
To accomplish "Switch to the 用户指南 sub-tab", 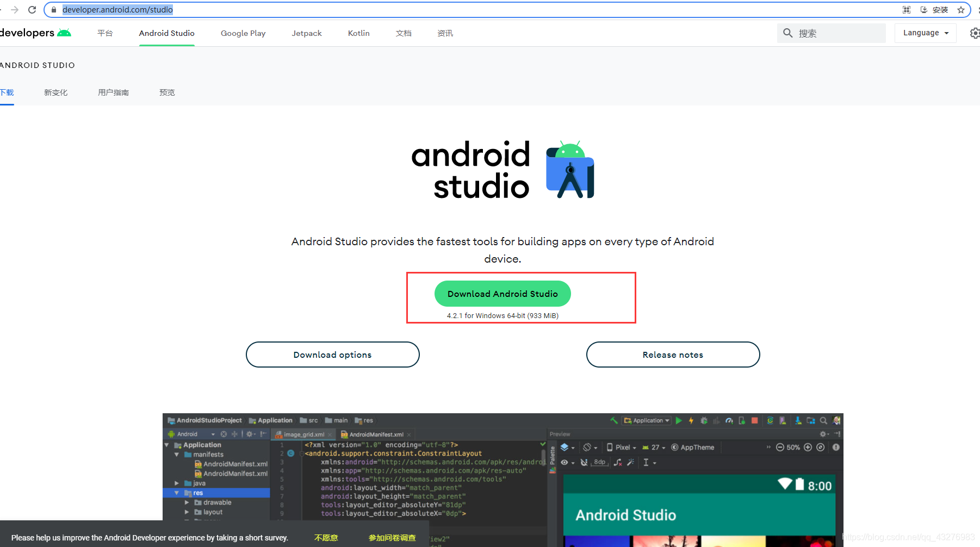I will (x=113, y=92).
